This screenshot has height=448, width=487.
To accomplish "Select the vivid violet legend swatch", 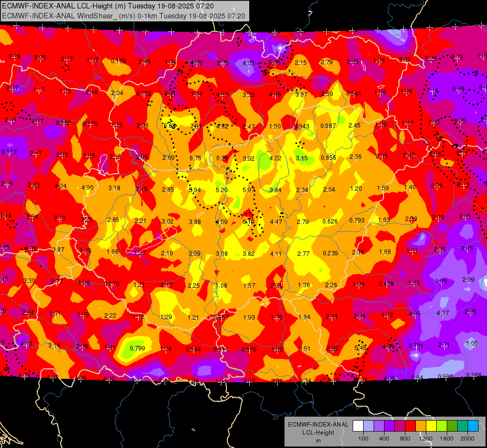I will 389,426.
